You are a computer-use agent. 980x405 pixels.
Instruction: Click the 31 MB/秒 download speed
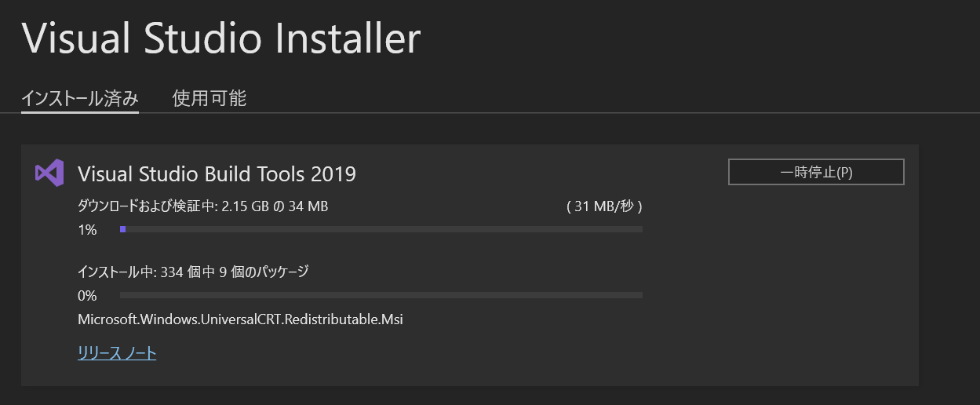click(604, 207)
